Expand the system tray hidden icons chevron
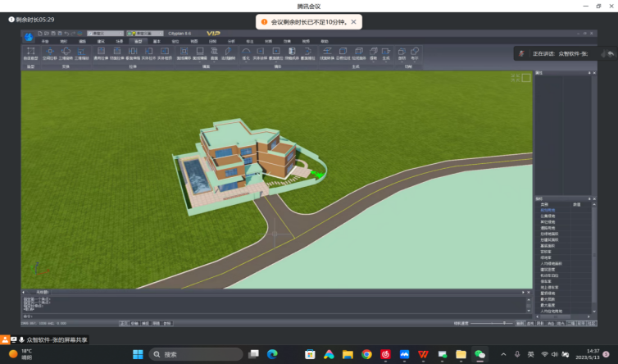The height and width of the screenshot is (364, 618). (503, 354)
